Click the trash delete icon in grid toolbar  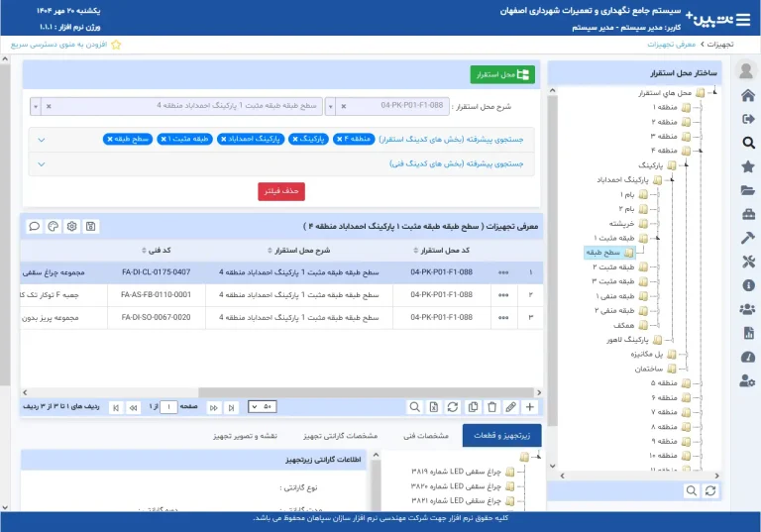pyautogui.click(x=491, y=407)
